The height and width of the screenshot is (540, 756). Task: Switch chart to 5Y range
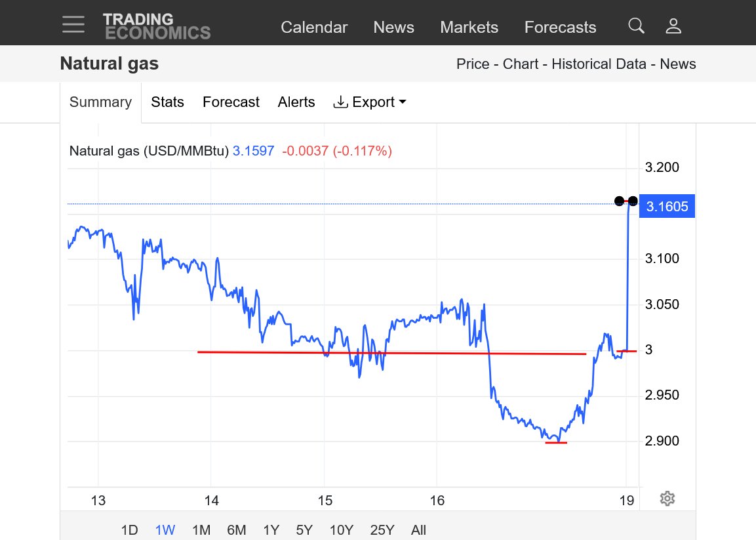click(304, 530)
